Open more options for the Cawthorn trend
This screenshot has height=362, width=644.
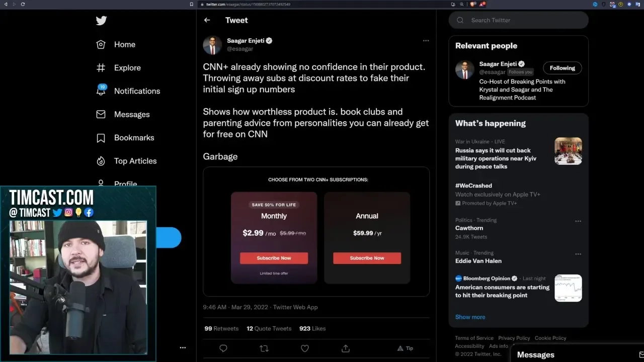[x=578, y=221]
